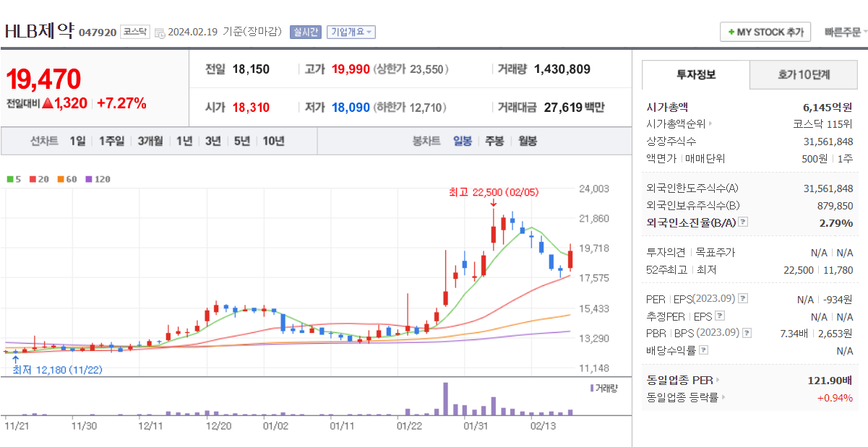The width and height of the screenshot is (868, 447).
Task: Select the 5년 line chart period
Action: coord(241,142)
